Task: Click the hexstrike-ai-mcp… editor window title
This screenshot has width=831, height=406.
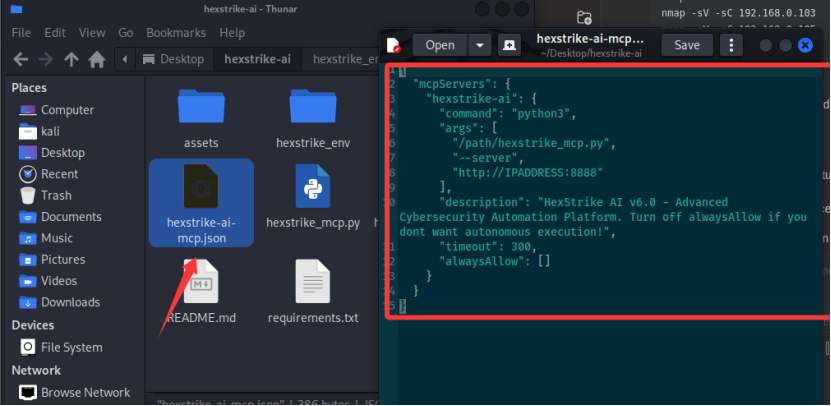Action: [590, 39]
